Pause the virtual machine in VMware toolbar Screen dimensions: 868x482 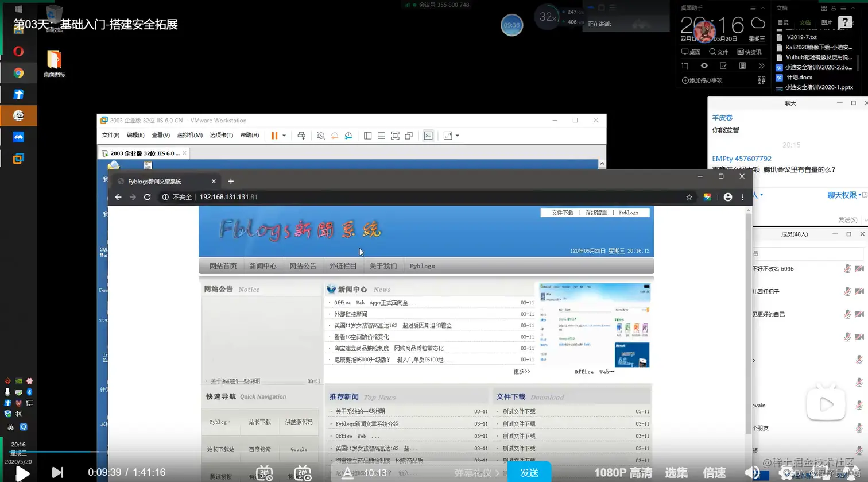(274, 136)
